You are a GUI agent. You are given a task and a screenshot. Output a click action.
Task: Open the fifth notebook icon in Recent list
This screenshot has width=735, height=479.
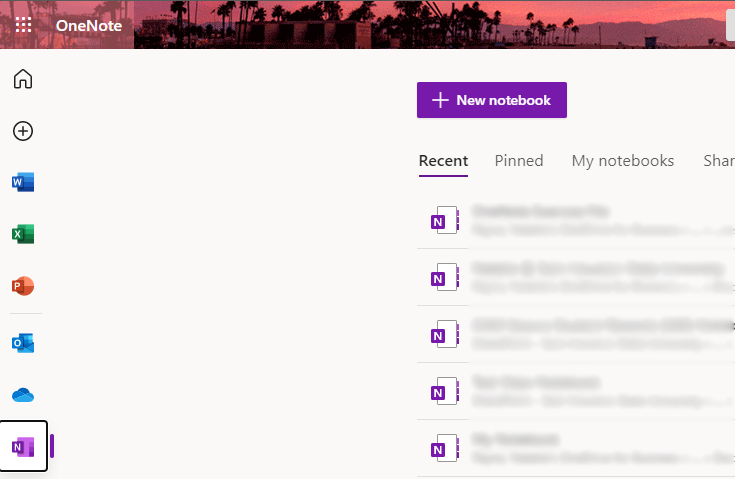point(444,449)
